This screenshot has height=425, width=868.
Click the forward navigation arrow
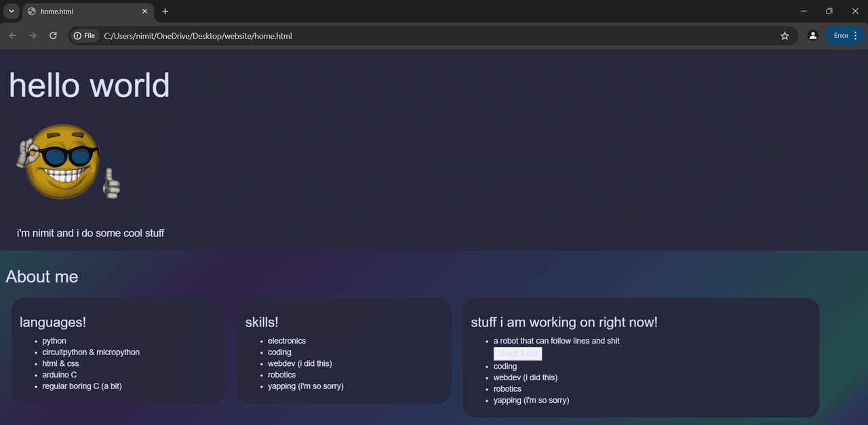(33, 35)
